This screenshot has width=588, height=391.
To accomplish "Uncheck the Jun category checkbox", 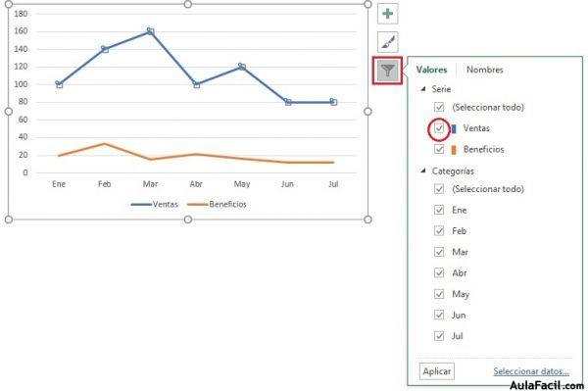I will [x=439, y=315].
